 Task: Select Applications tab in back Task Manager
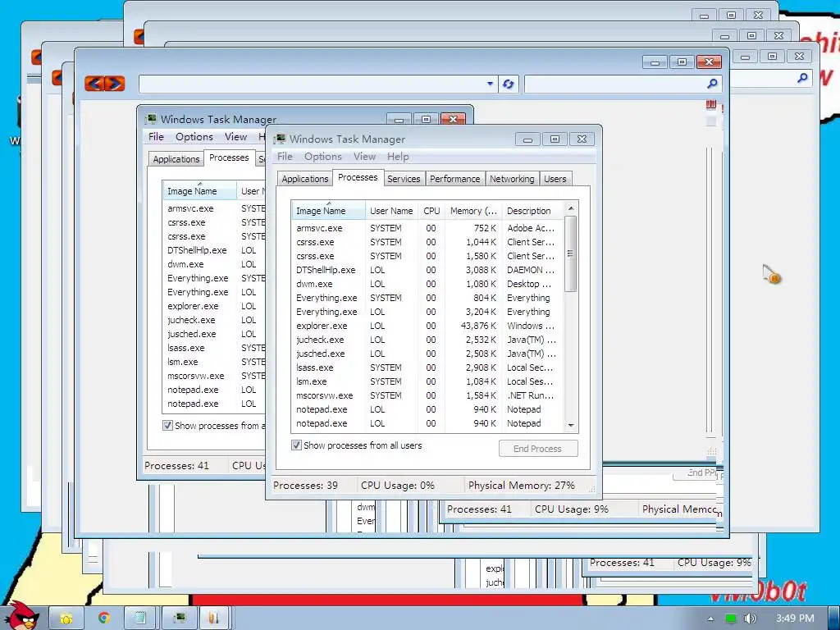pos(176,159)
